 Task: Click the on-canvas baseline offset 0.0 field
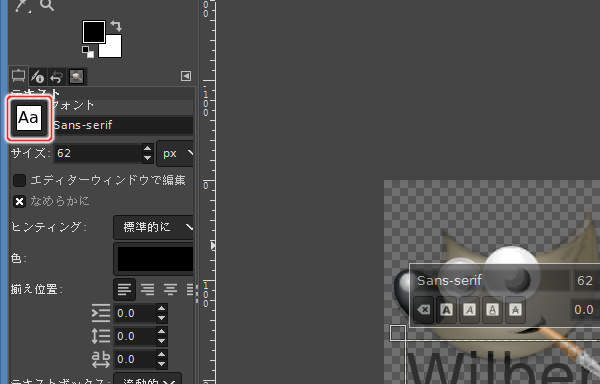click(585, 310)
